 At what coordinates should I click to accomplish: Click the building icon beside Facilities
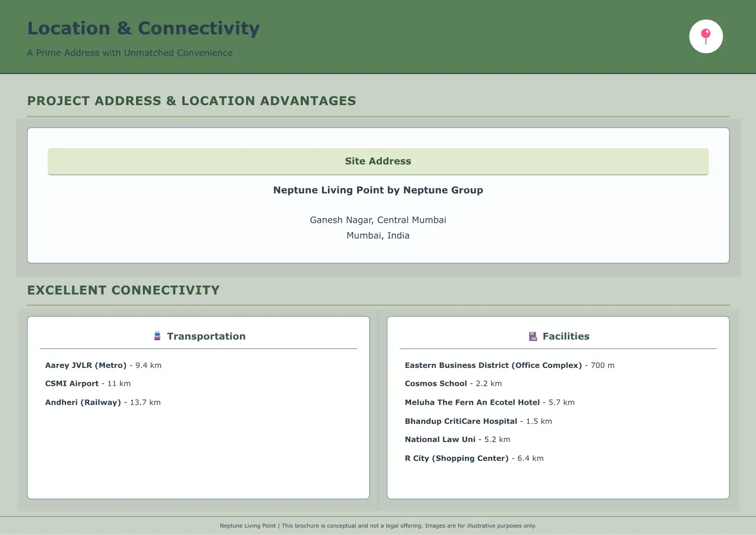[x=533, y=336]
